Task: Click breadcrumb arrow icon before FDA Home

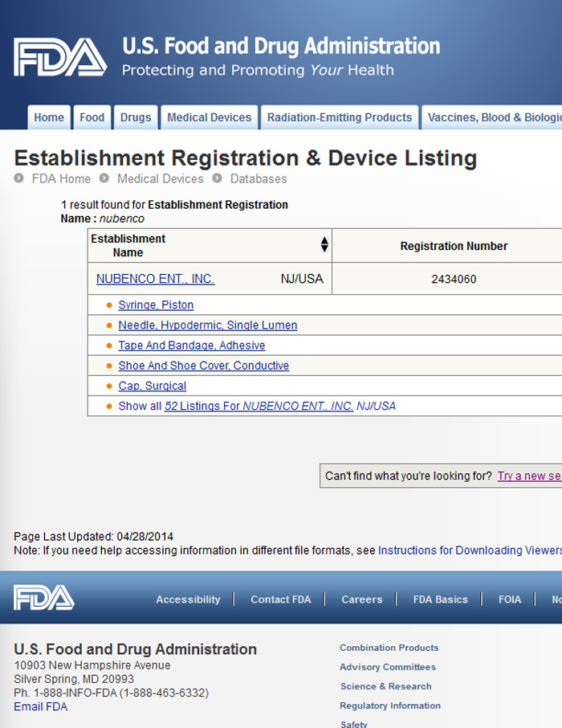Action: (x=18, y=178)
